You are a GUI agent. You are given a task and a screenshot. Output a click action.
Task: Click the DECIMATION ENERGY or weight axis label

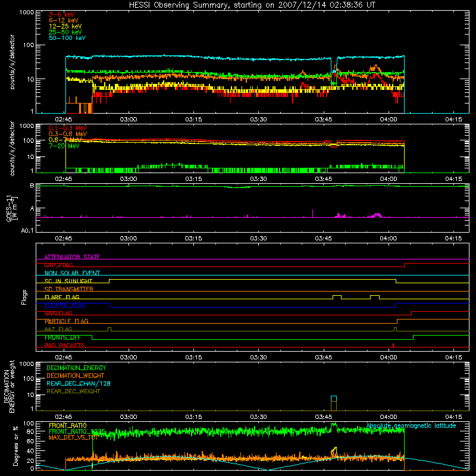9,386
